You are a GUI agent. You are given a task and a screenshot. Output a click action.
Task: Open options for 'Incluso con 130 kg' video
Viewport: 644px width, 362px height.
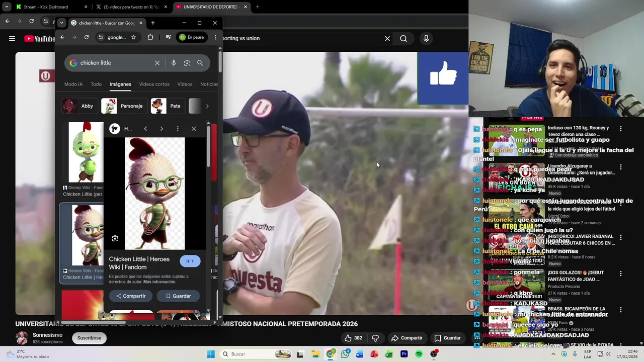[621, 129]
